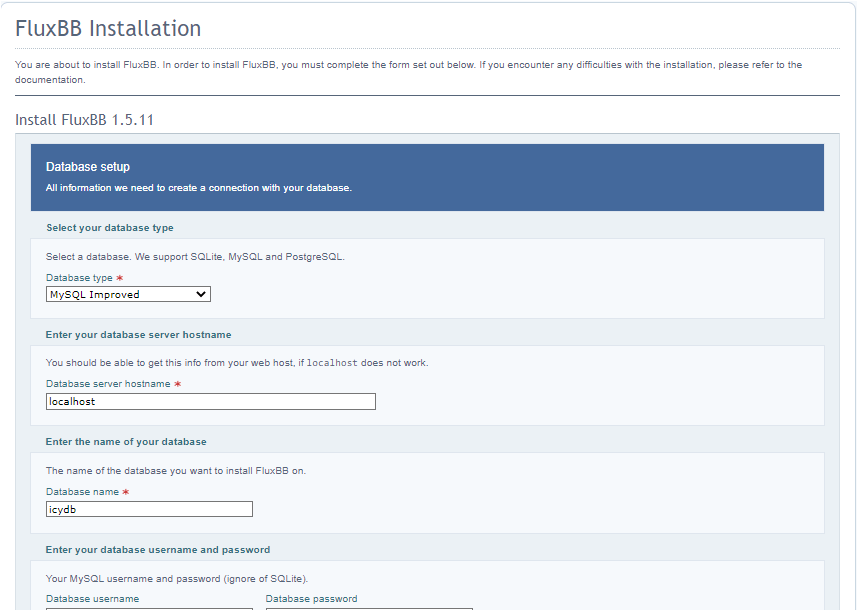Screen dimensions: 858x611
Task: Click 'Select your database type' section heading
Action: pos(109,228)
